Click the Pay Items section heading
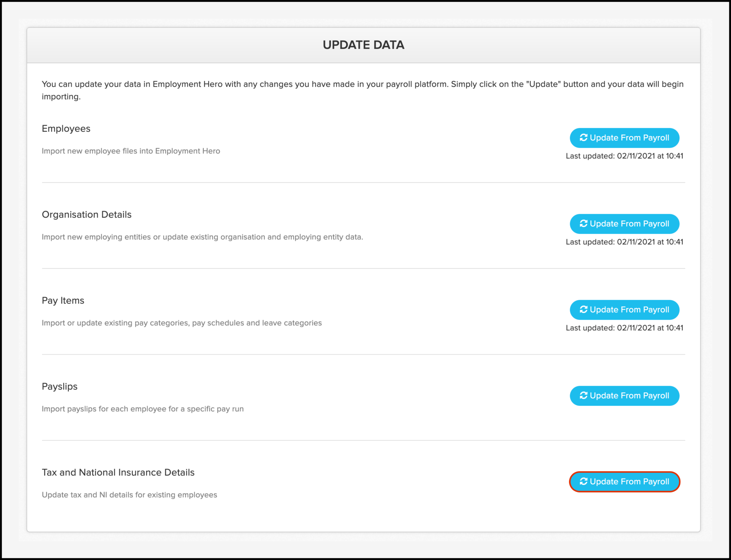731x560 pixels. [63, 301]
